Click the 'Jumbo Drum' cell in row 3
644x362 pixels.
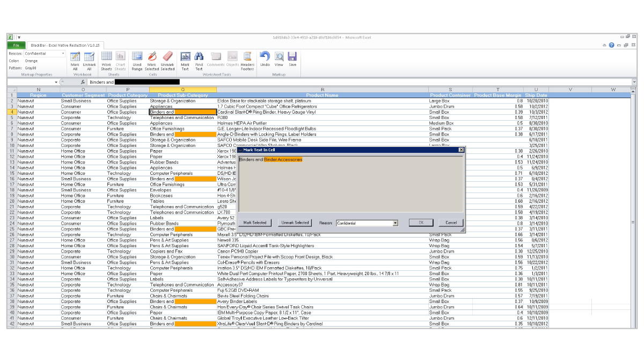(x=450, y=106)
